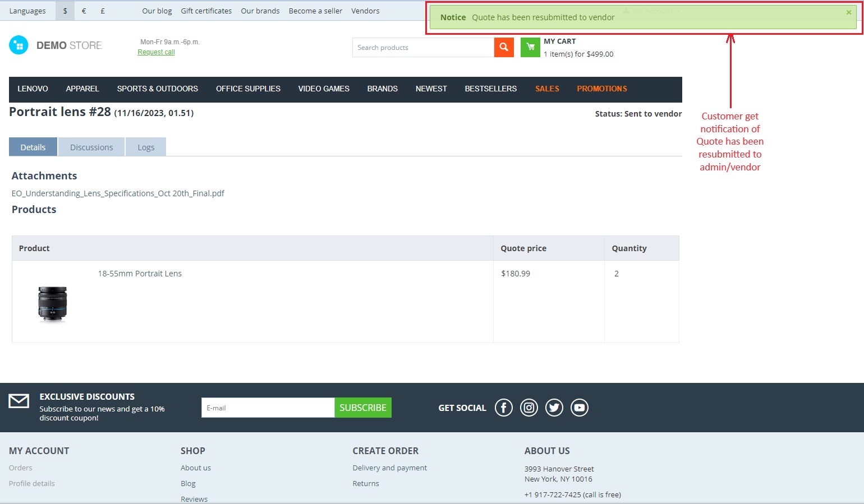Click the orange search magnifier button
The height and width of the screenshot is (504, 864).
point(504,48)
